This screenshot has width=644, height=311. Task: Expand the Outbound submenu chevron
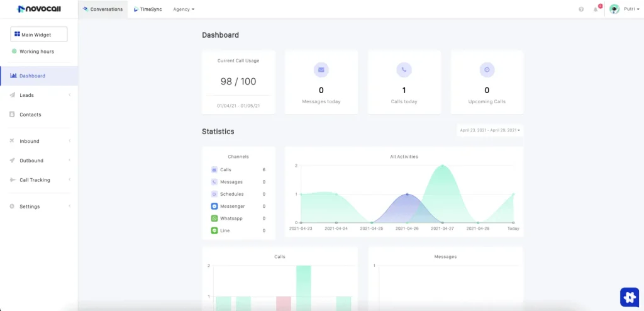(x=69, y=160)
